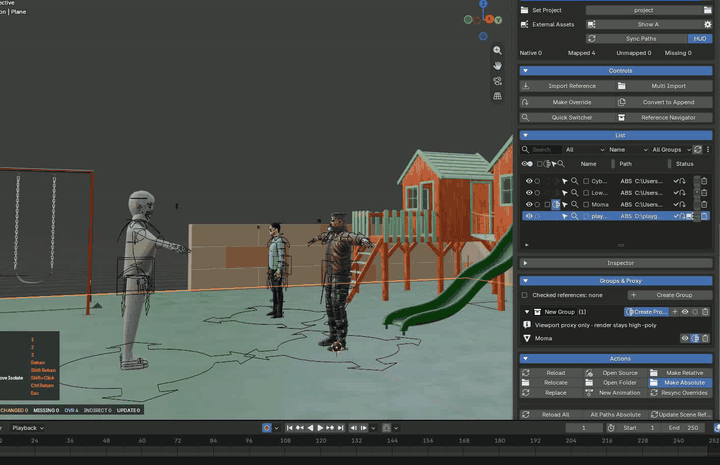This screenshot has width=720, height=465.
Task: Open the Reference Navigator
Action: 664,118
